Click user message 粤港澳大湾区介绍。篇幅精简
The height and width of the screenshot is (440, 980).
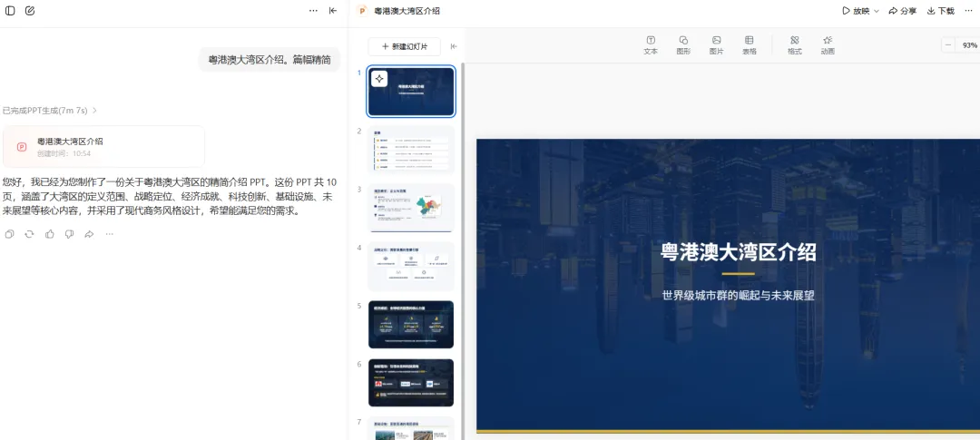pyautogui.click(x=269, y=60)
